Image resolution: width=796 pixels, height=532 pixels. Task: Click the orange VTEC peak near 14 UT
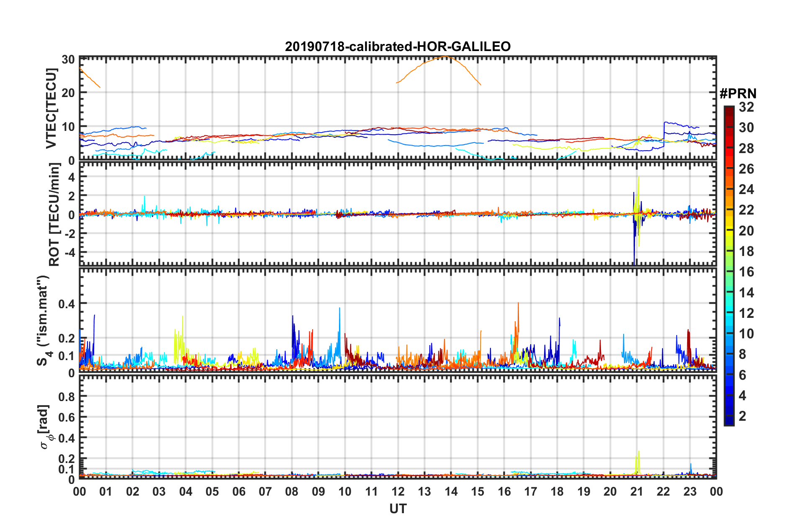pos(446,56)
